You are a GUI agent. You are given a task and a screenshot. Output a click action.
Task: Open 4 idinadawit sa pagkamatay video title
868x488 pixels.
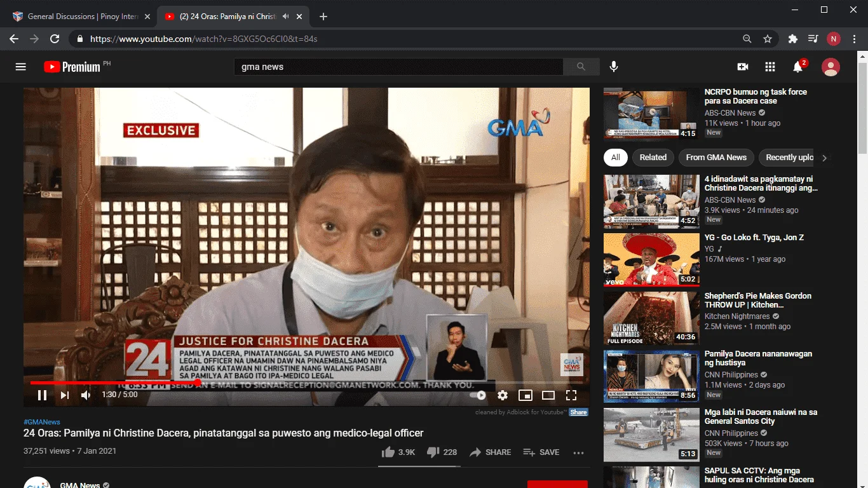761,184
